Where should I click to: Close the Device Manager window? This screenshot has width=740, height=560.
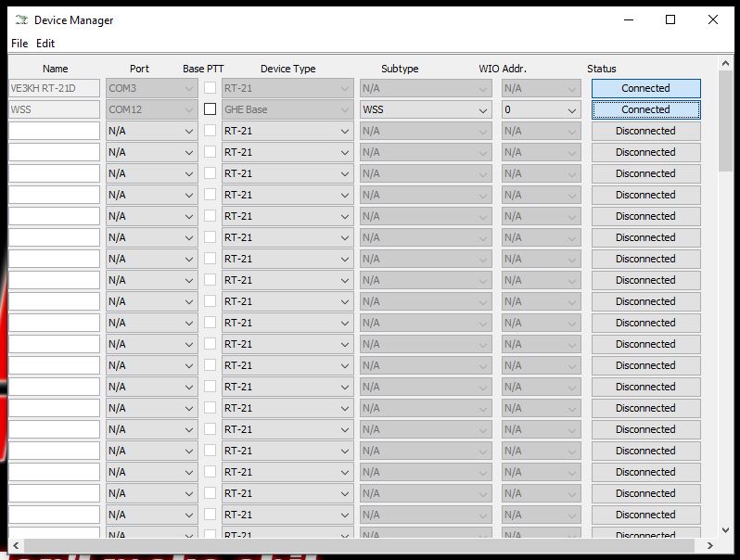click(x=713, y=19)
